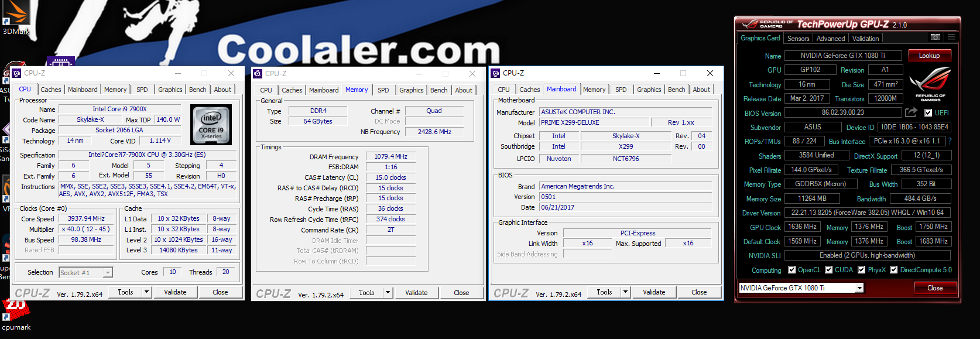This screenshot has height=339, width=980.
Task: Click the GPU name NVIDIA GeForce GTX 1080 Ti
Action: (843, 56)
